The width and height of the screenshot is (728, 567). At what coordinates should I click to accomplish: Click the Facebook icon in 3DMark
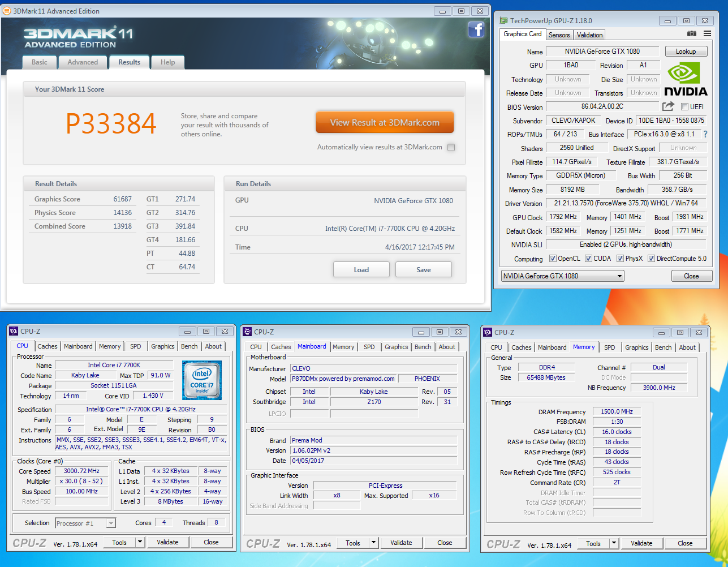click(x=476, y=30)
